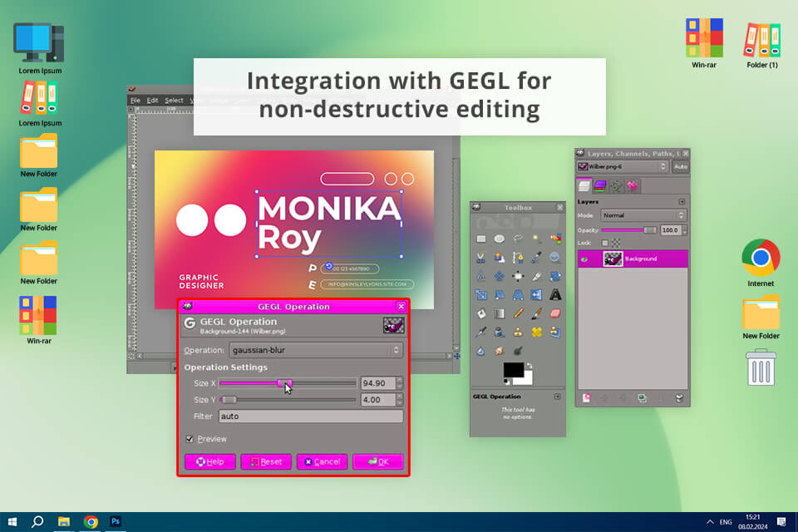Activate the Eraser tool
The width and height of the screenshot is (798, 532).
tap(555, 313)
